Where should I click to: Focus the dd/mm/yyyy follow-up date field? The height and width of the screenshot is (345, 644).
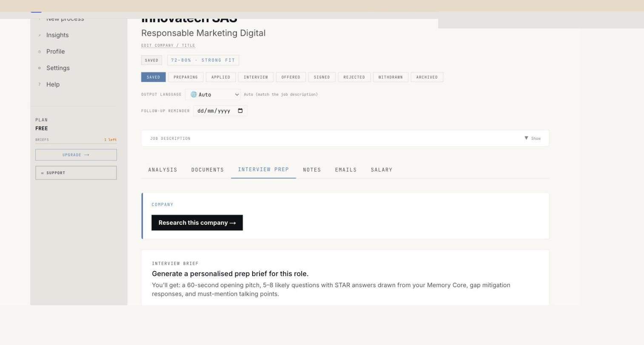tap(220, 111)
